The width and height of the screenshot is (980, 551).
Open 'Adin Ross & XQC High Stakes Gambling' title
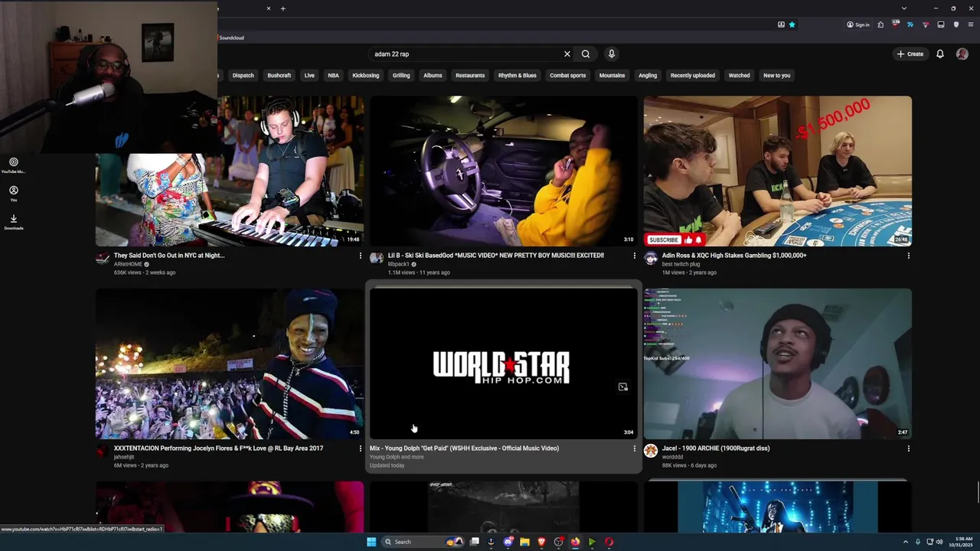tap(734, 256)
